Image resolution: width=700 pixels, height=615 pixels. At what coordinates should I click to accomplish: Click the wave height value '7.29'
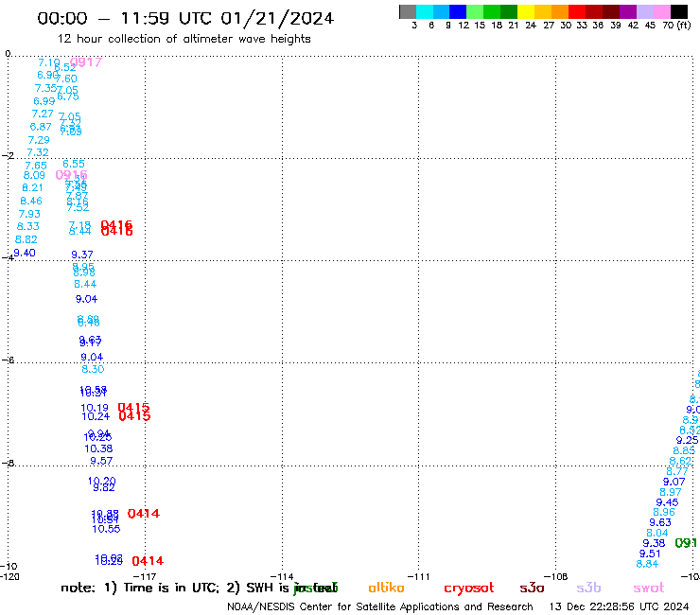click(39, 140)
